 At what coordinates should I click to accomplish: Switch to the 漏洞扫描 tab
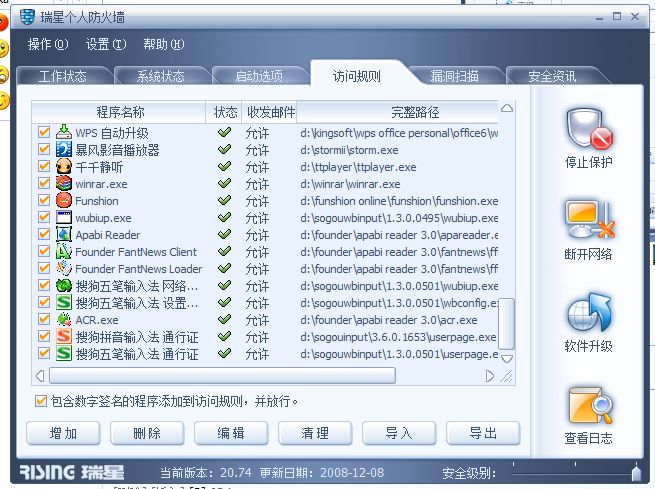(454, 76)
